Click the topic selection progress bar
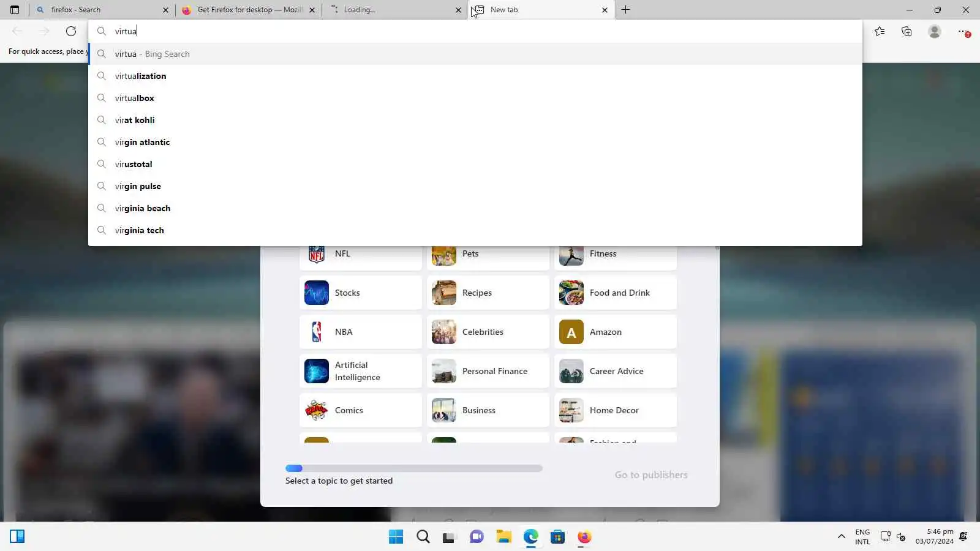The width and height of the screenshot is (980, 551). pos(414,468)
